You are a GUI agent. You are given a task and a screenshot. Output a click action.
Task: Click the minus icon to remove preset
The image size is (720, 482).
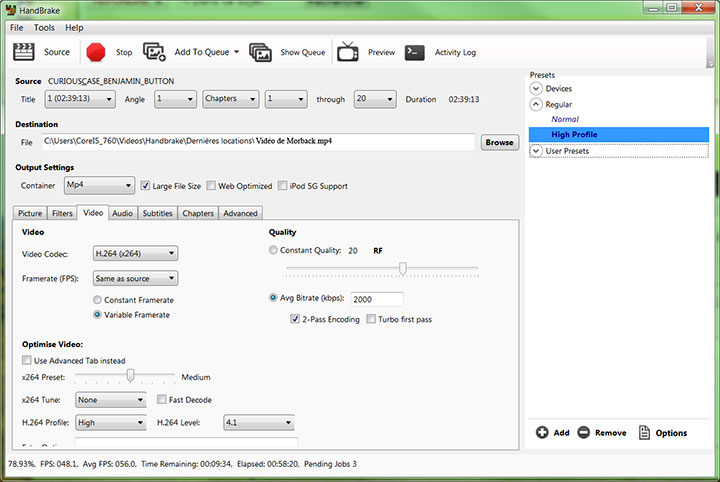(583, 432)
